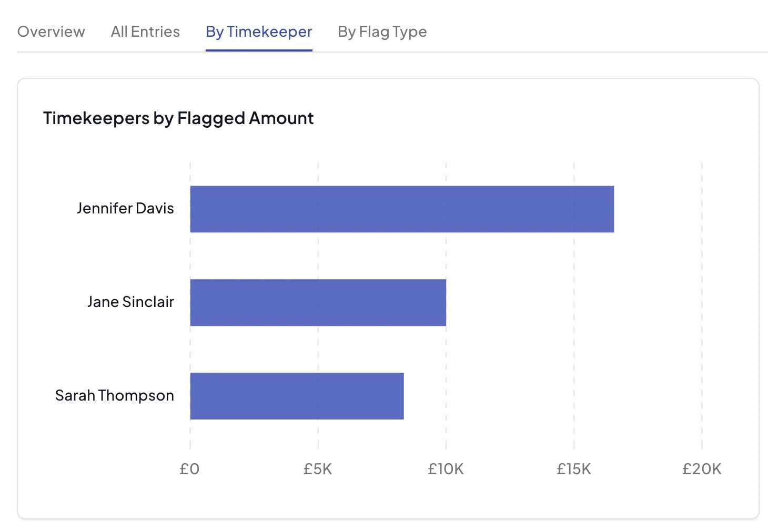Click the Jennifer Davis name label
The image size is (768, 532).
click(x=125, y=209)
